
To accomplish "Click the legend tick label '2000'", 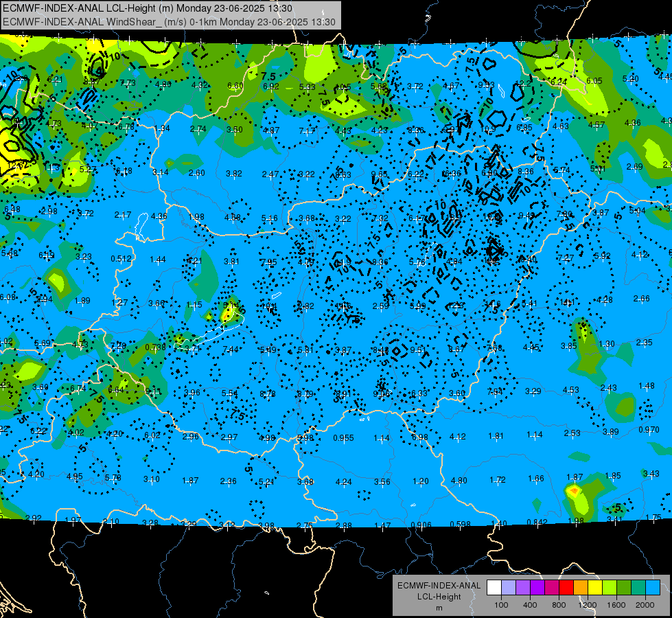I will click(x=645, y=605).
